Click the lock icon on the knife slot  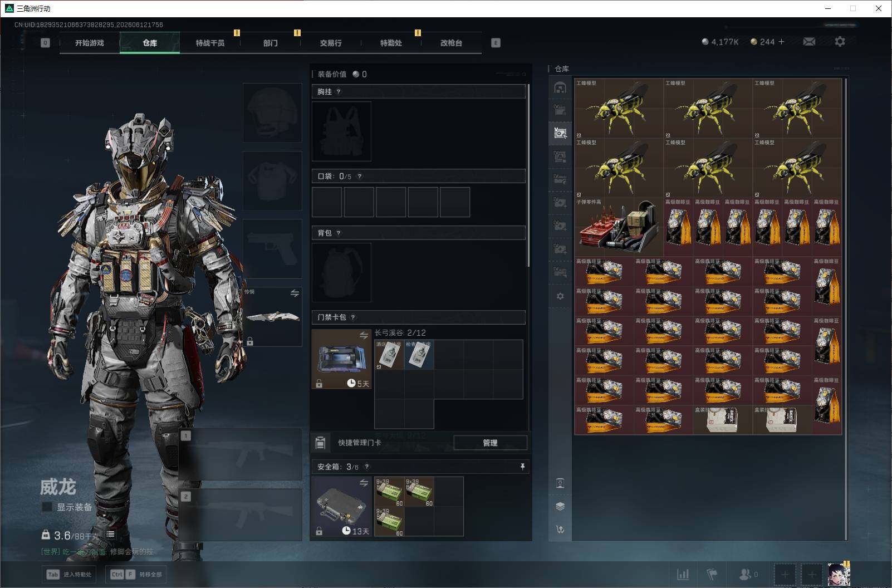click(250, 341)
